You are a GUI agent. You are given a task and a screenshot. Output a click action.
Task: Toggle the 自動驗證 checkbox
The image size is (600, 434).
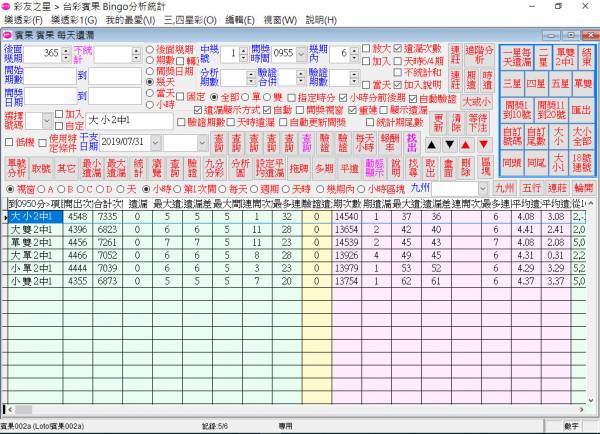click(x=416, y=98)
